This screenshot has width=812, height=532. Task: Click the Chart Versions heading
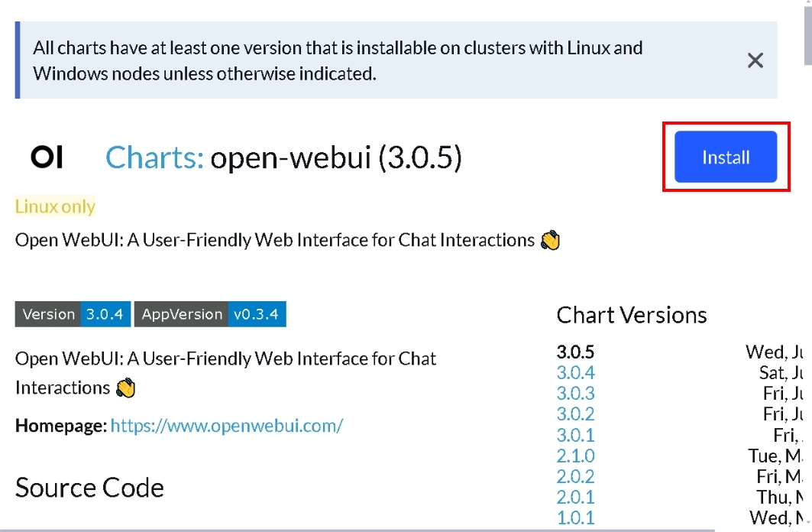point(631,315)
